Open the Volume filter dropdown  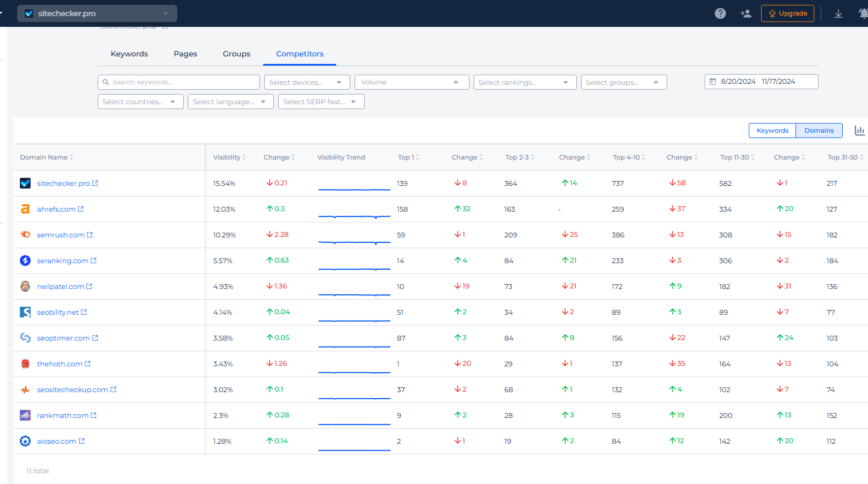click(x=412, y=82)
